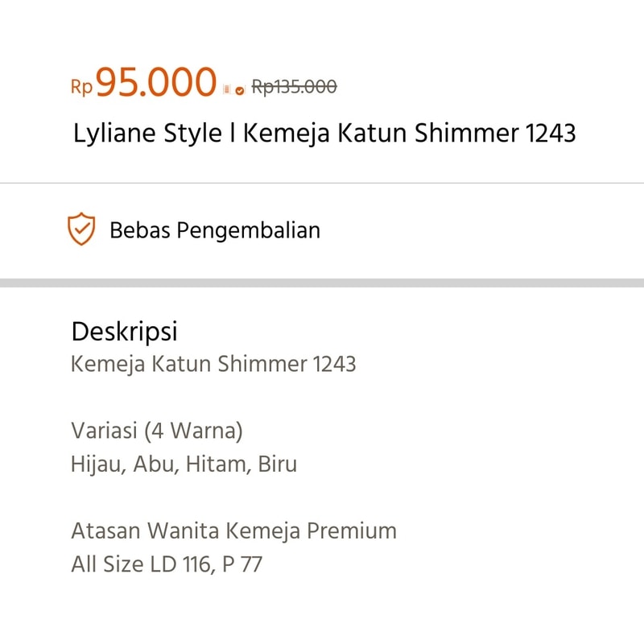644x644 pixels.
Task: Tap the orange Rp currency prefix
Action: [x=82, y=87]
